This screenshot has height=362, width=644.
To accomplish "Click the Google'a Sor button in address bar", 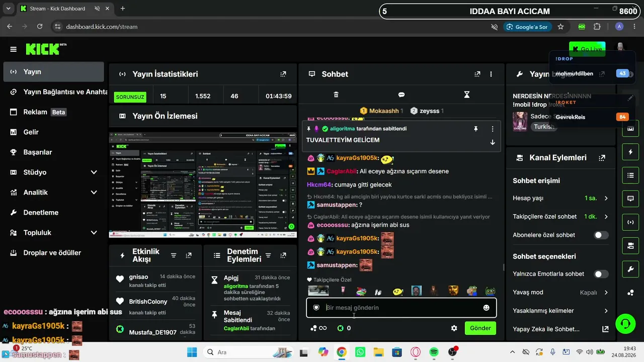I will [x=527, y=27].
